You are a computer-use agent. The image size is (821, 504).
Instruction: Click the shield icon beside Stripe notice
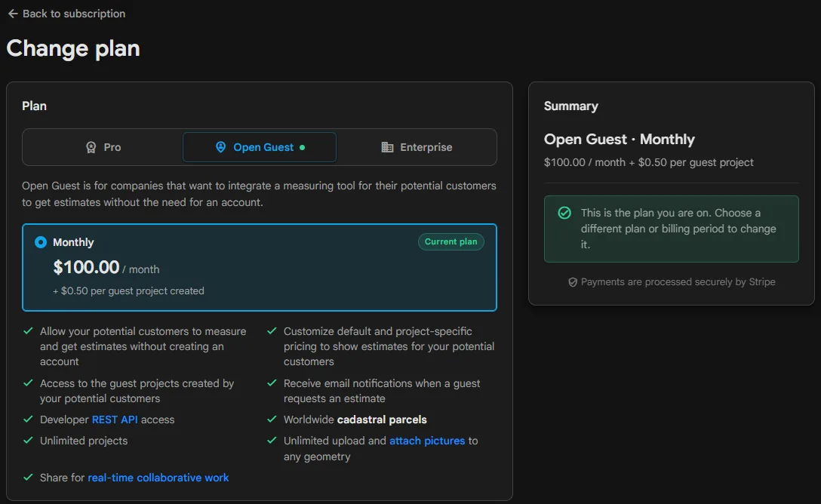click(573, 282)
